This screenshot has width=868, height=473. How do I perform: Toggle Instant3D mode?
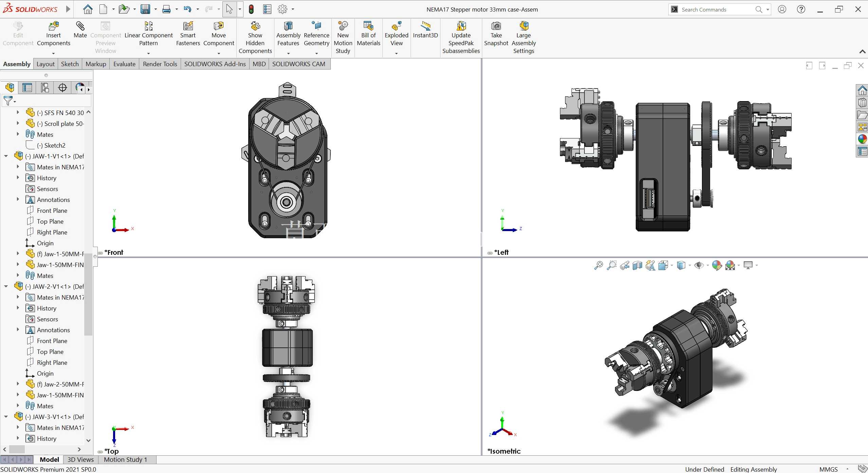(425, 30)
